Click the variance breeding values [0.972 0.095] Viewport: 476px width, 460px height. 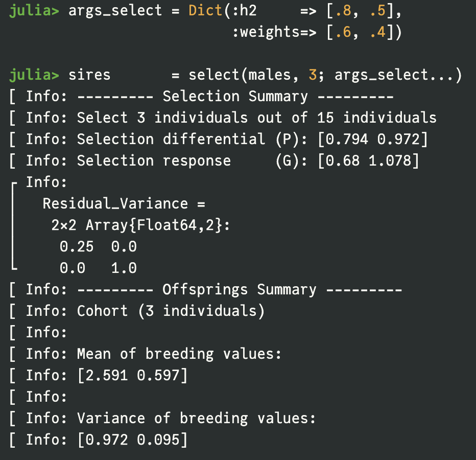click(x=132, y=440)
